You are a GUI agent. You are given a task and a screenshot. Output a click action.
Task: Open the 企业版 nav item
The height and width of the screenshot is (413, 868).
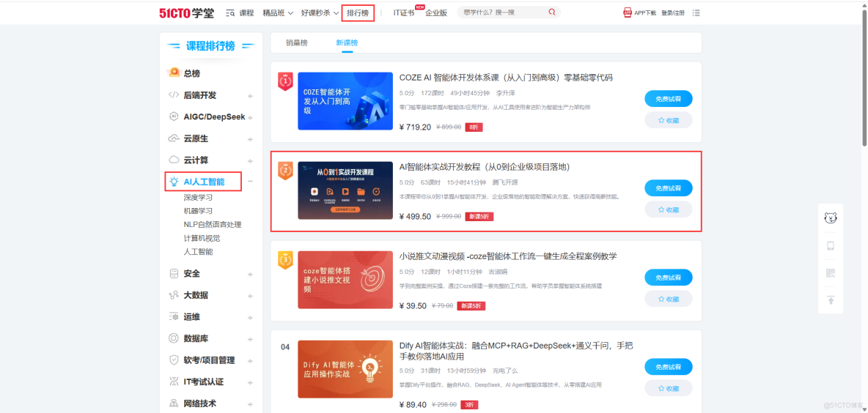click(x=436, y=12)
